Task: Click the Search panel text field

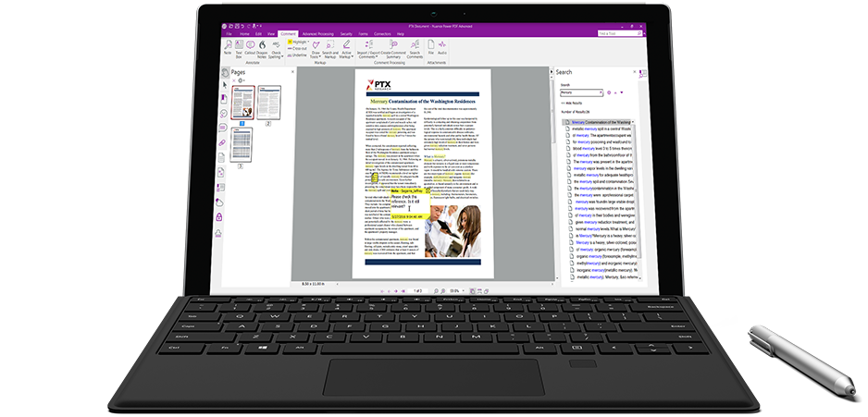Action: tap(580, 92)
